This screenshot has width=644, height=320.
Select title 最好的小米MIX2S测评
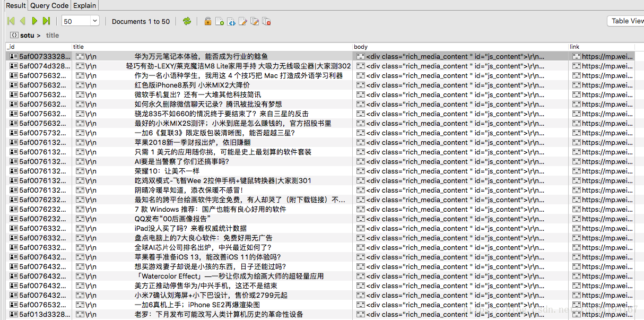(x=233, y=123)
